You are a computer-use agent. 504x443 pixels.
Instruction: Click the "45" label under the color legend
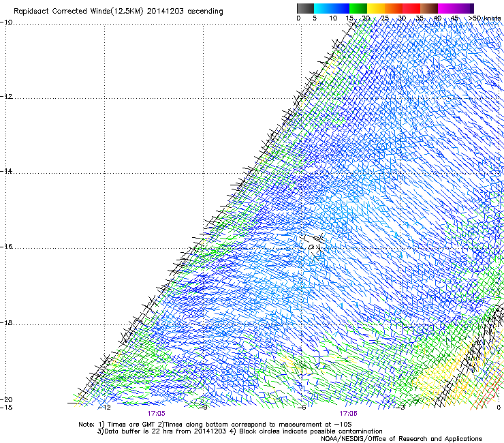point(454,18)
